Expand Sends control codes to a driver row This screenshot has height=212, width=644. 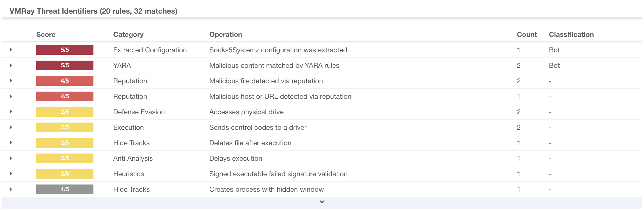pos(11,127)
